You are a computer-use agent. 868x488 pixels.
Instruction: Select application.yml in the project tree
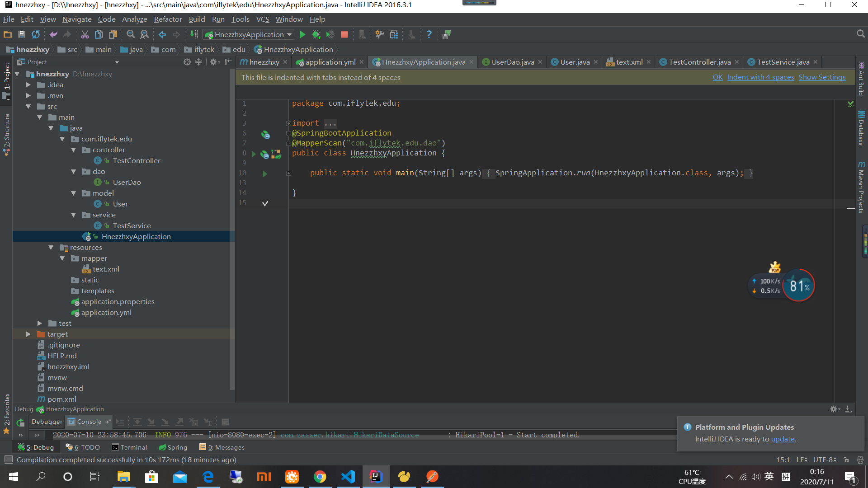point(106,312)
